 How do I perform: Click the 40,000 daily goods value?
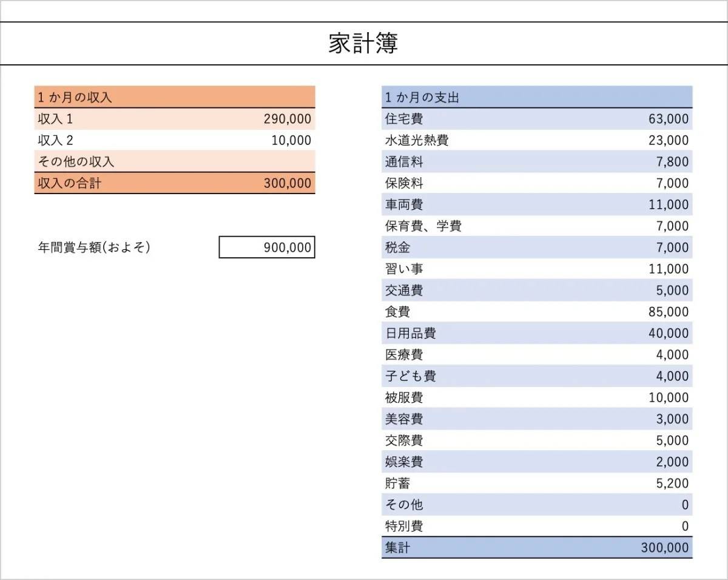coord(669,333)
